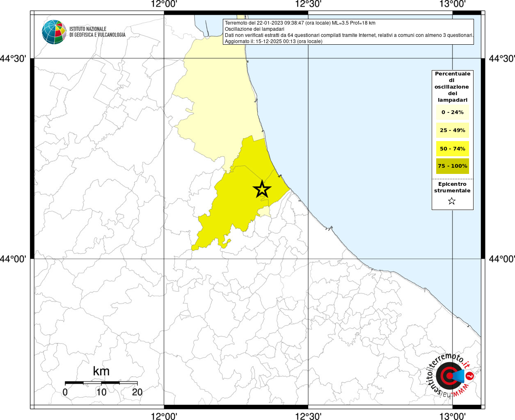Click the right 44°00' latitude label
515x420 pixels.
point(501,259)
